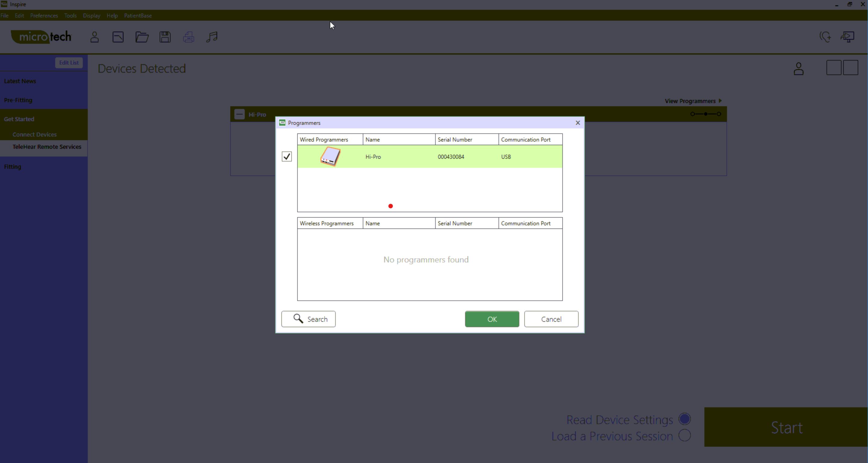
Task: Click the left ear square box
Action: [834, 68]
